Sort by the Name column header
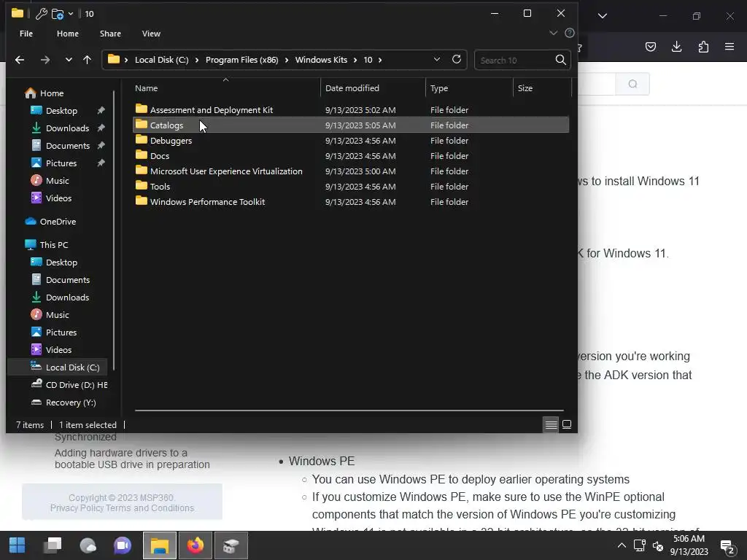 point(225,88)
